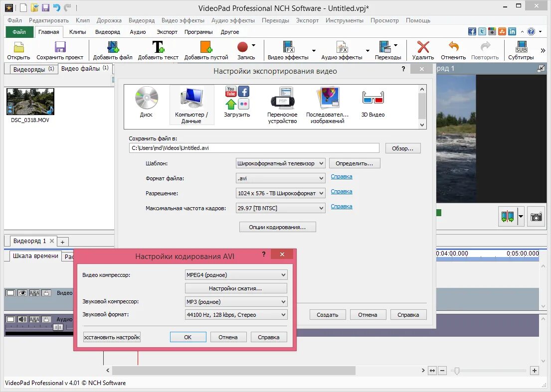Screen dimensions: 551x392
Task: Expand the Видео эффекты dropdown arrow
Action: 314,51
